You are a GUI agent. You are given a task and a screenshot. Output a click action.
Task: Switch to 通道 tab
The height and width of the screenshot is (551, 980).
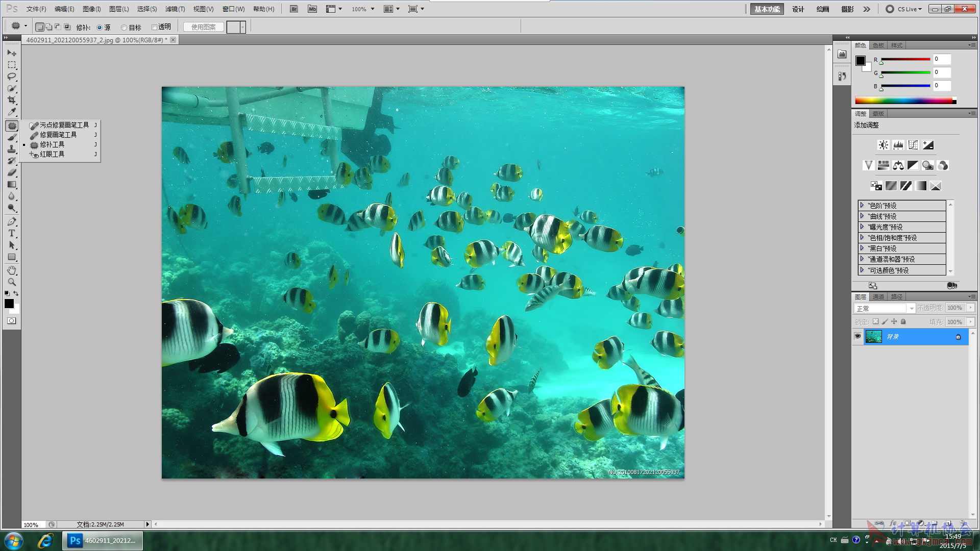878,297
